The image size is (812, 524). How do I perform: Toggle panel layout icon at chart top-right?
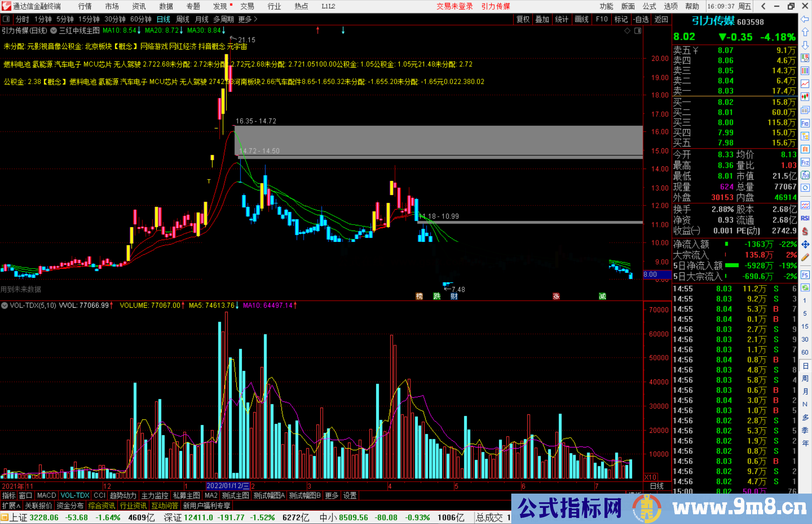[638, 31]
